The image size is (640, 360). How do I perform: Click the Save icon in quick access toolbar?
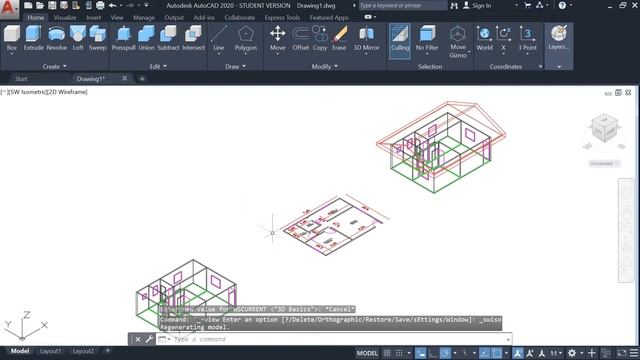(52, 5)
